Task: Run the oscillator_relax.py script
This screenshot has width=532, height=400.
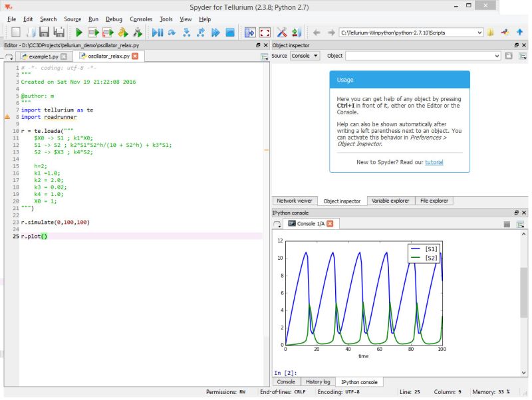Action: pos(78,31)
